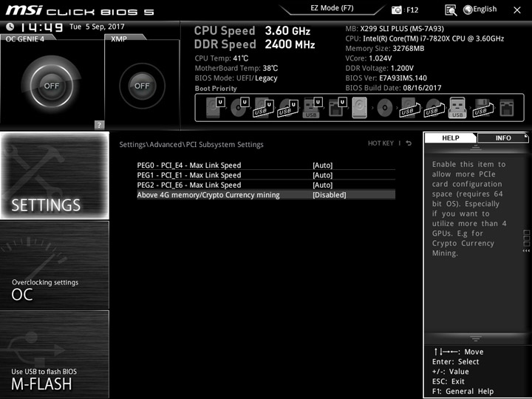The width and height of the screenshot is (532, 399).
Task: Select legacy network boot device
Action: pos(507,108)
